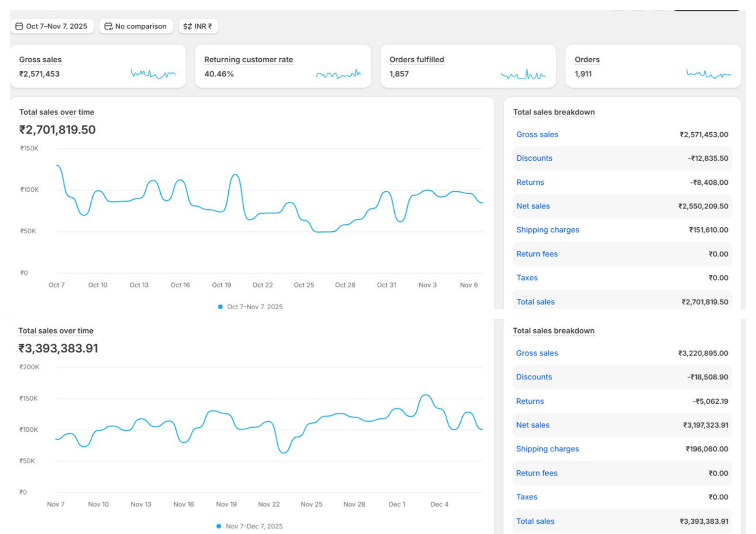
Task: Open Shipping charges in the lower breakdown
Action: [547, 449]
